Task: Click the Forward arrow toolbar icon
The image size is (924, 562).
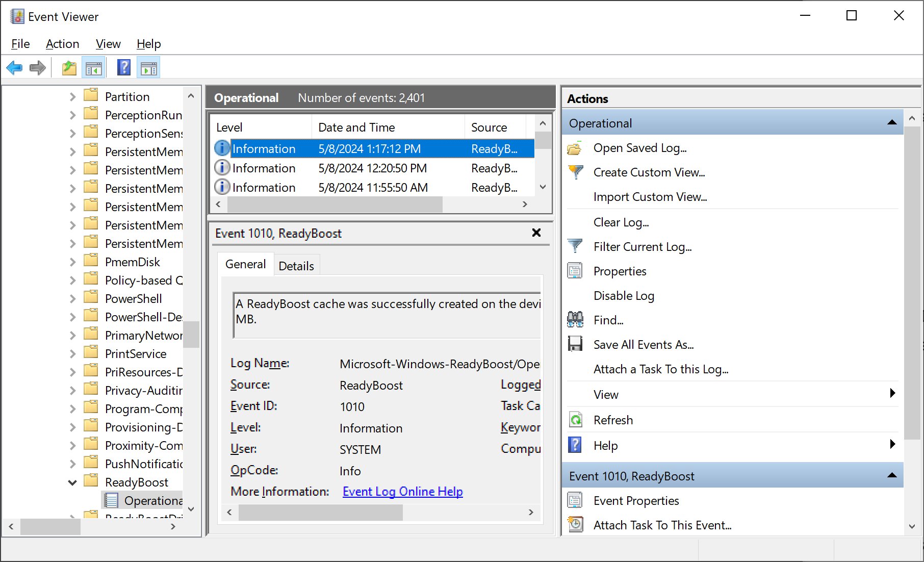Action: [x=38, y=68]
